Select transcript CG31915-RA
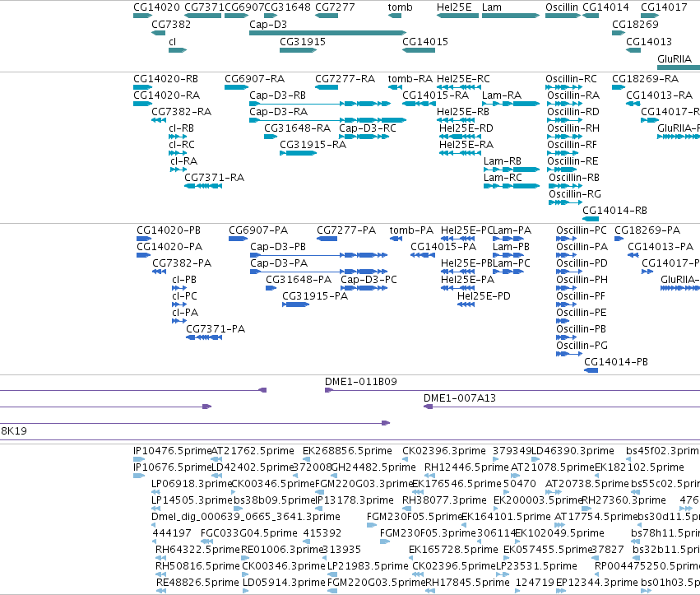 (x=299, y=153)
